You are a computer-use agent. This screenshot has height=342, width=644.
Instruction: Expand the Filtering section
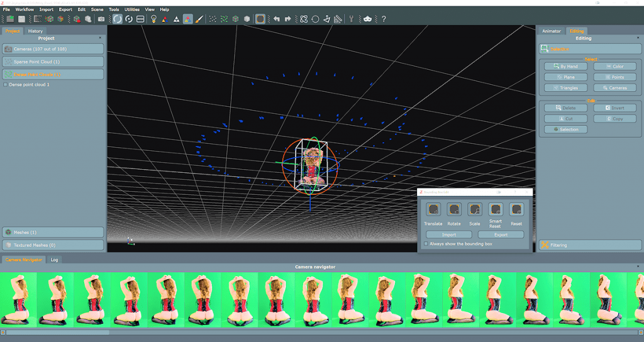590,245
